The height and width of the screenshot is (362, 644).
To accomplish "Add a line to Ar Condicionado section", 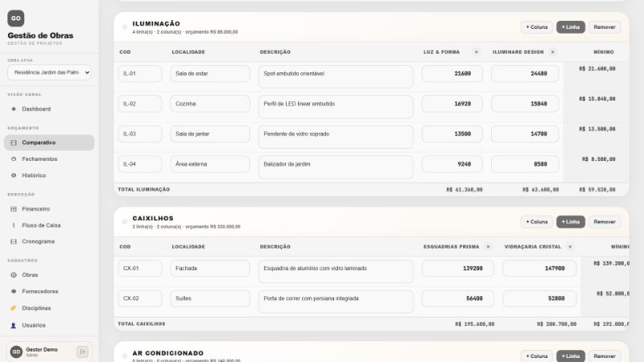I will 571,356.
